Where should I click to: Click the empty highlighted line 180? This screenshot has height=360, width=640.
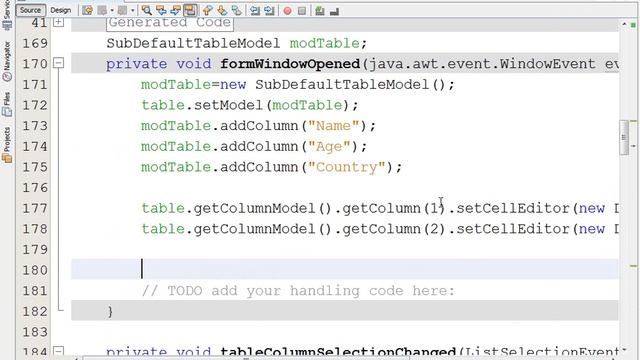pyautogui.click(x=345, y=269)
